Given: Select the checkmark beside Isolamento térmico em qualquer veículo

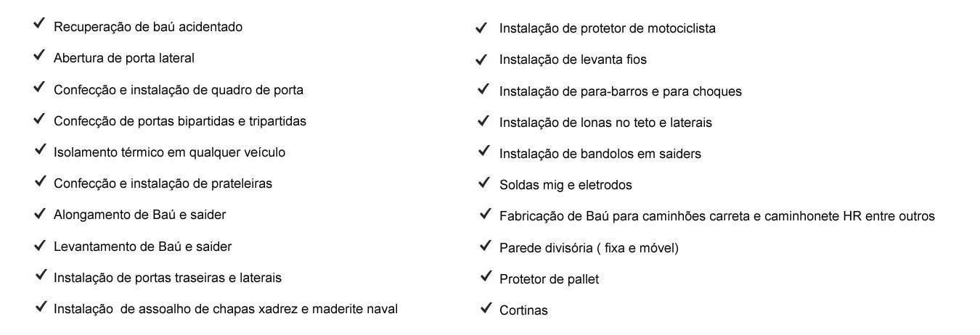Looking at the screenshot, I should (x=39, y=150).
